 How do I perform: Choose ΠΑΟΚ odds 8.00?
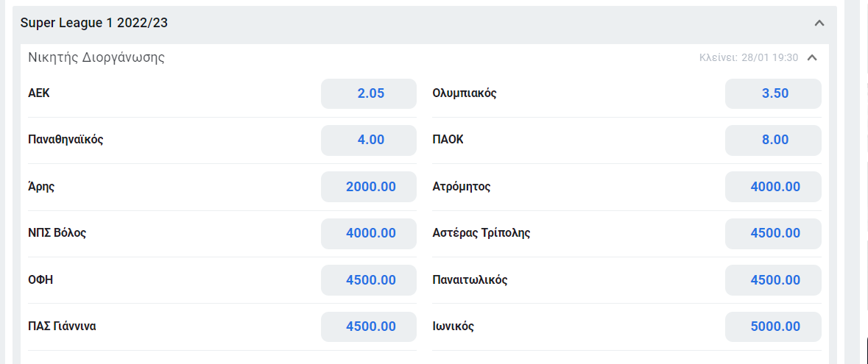click(773, 140)
